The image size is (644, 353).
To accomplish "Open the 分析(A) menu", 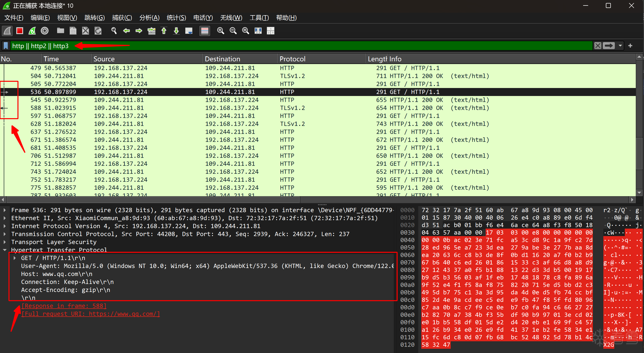I will tap(149, 18).
